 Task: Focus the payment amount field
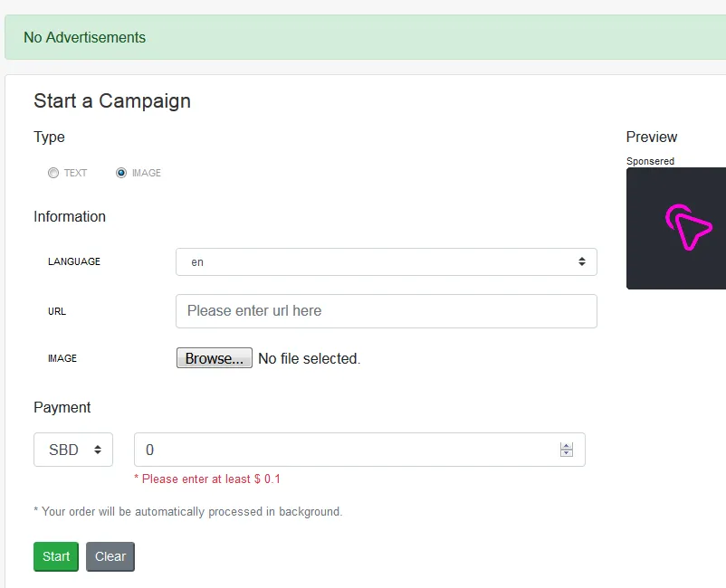coord(359,450)
